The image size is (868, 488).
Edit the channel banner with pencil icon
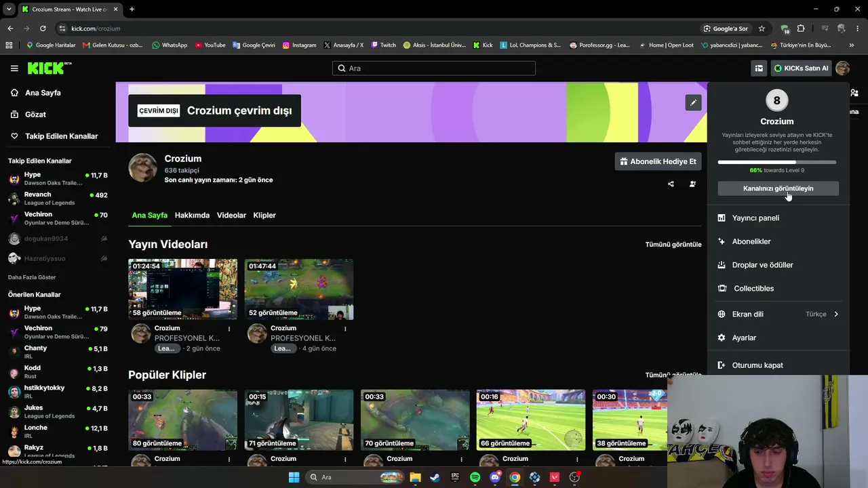pyautogui.click(x=693, y=103)
